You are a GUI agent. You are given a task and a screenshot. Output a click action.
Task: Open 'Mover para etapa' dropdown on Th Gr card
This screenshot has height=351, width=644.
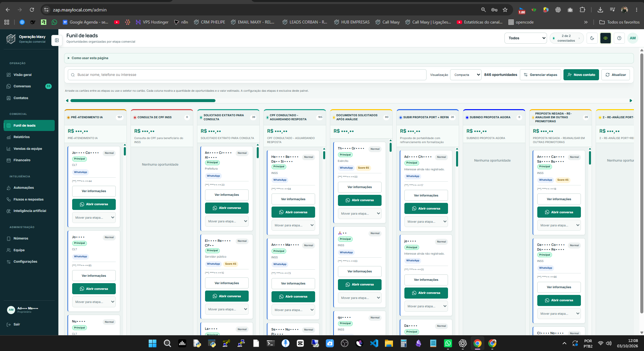pos(360,214)
